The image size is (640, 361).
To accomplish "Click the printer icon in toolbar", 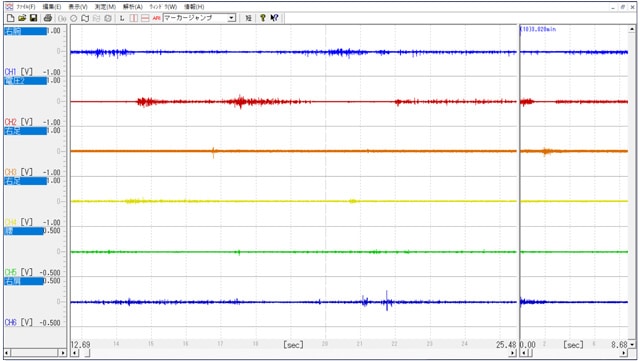I will [48, 18].
